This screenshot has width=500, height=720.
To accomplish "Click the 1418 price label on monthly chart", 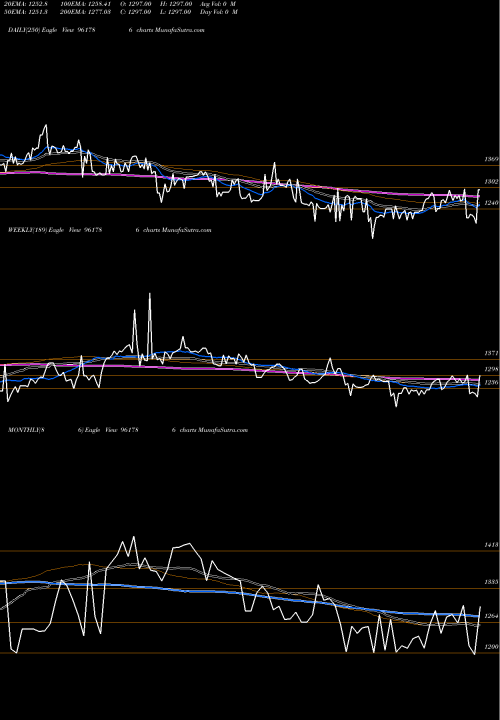I will click(492, 545).
